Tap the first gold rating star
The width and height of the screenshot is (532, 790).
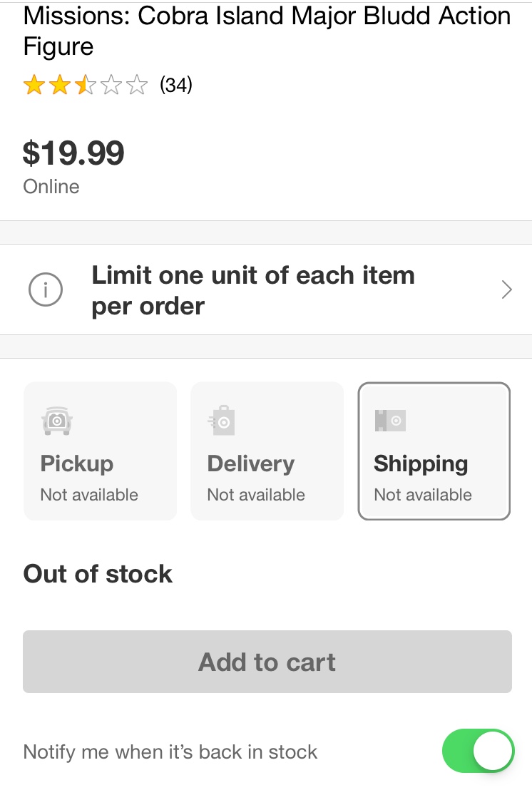pos(34,85)
